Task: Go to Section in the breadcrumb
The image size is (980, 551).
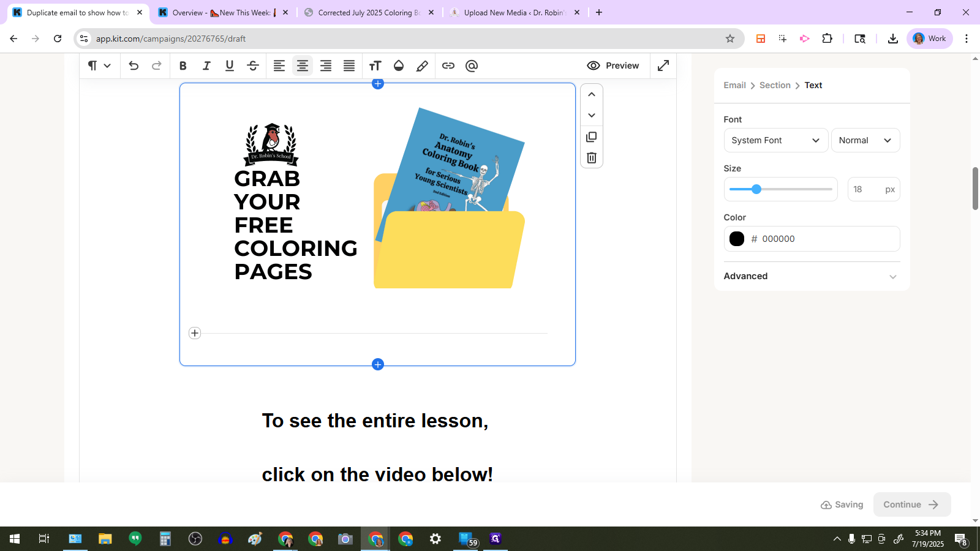Action: coord(775,85)
